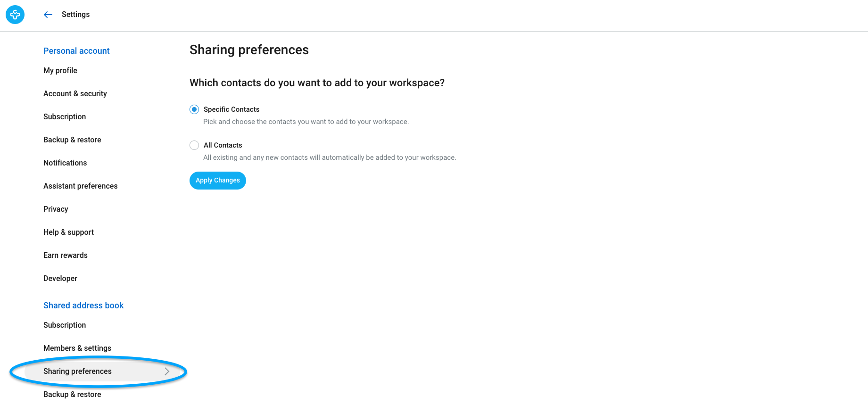Viewport: 868px width, 413px height.
Task: Open personal Backup & restore settings
Action: pyautogui.click(x=72, y=140)
